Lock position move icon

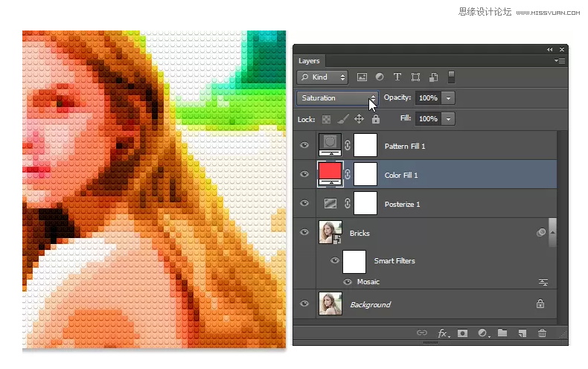pos(359,119)
